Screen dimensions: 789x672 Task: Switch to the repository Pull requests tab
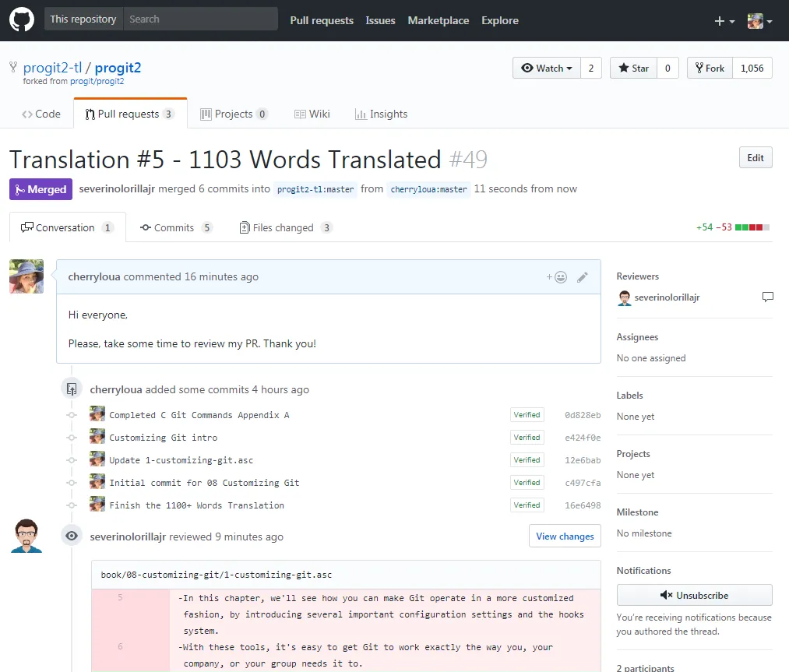pyautogui.click(x=130, y=114)
